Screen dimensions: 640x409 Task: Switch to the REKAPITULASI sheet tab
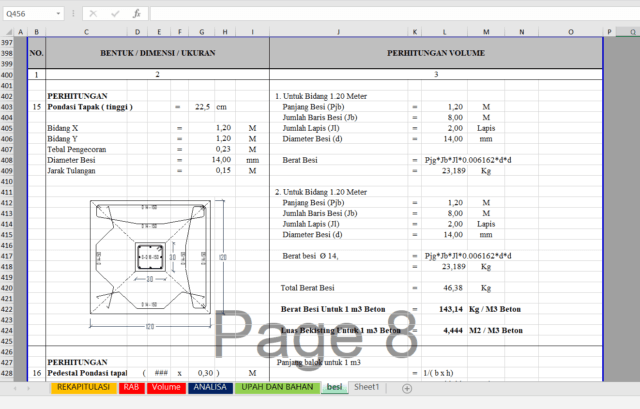(x=83, y=387)
